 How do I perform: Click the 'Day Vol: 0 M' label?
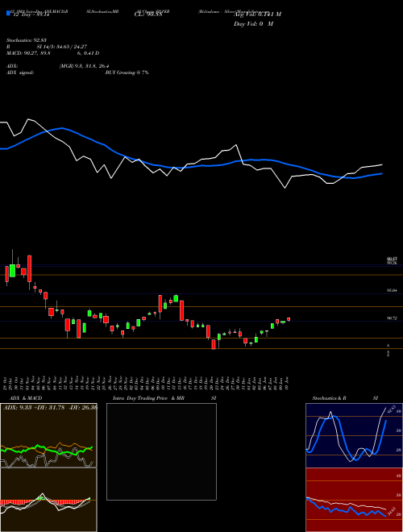tap(253, 24)
